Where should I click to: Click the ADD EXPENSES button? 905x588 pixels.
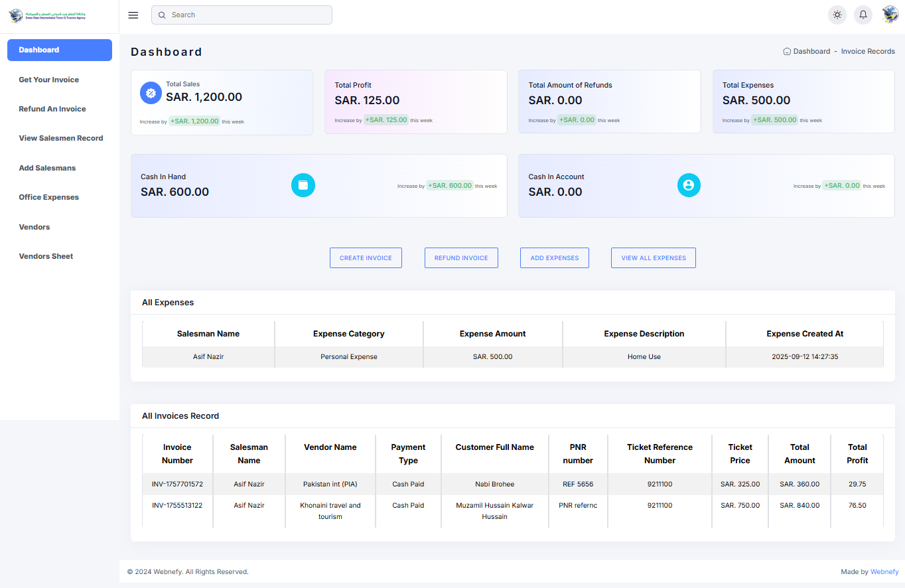[x=555, y=258]
